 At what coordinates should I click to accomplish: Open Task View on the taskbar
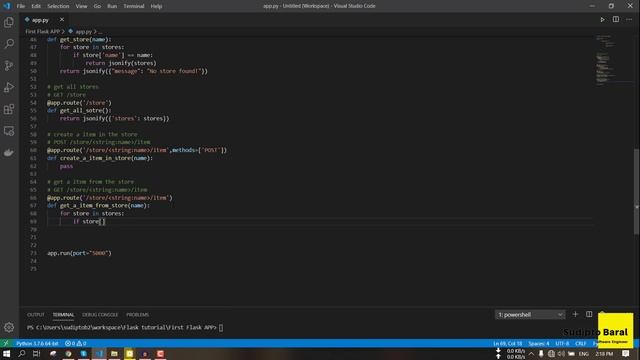(x=36, y=353)
